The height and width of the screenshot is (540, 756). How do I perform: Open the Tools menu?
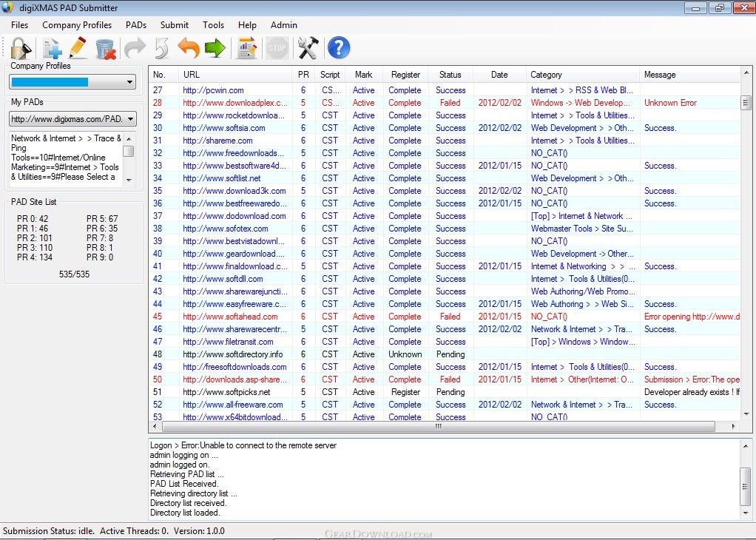click(x=213, y=25)
